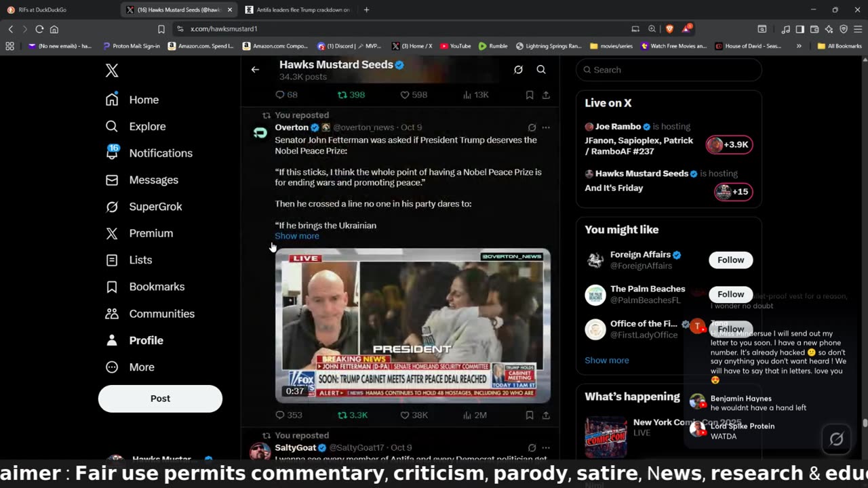Open Messages in the X sidebar
This screenshot has width=868, height=488.
click(142, 180)
